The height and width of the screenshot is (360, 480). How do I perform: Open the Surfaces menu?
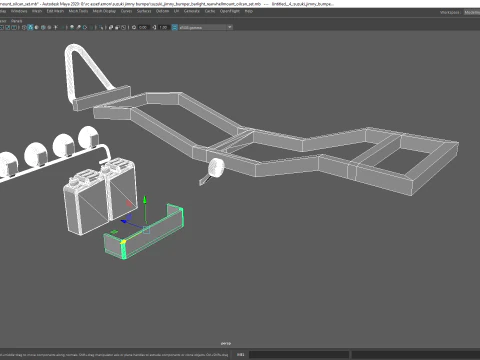point(144,11)
